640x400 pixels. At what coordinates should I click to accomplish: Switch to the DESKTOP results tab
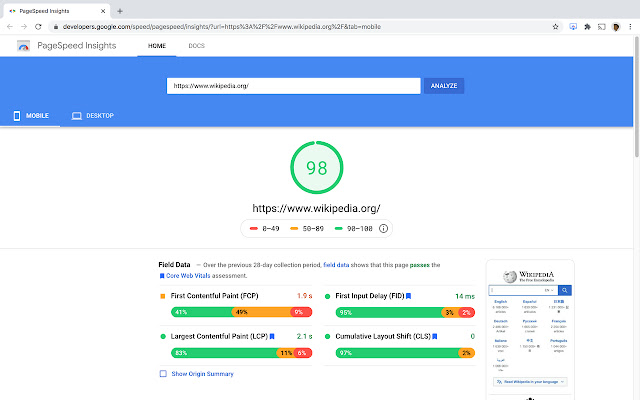[x=93, y=116]
